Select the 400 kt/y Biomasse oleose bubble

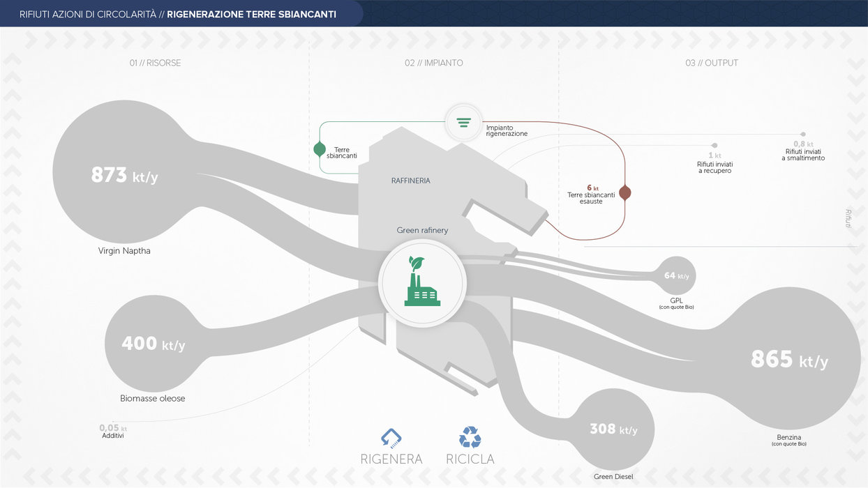click(x=153, y=344)
